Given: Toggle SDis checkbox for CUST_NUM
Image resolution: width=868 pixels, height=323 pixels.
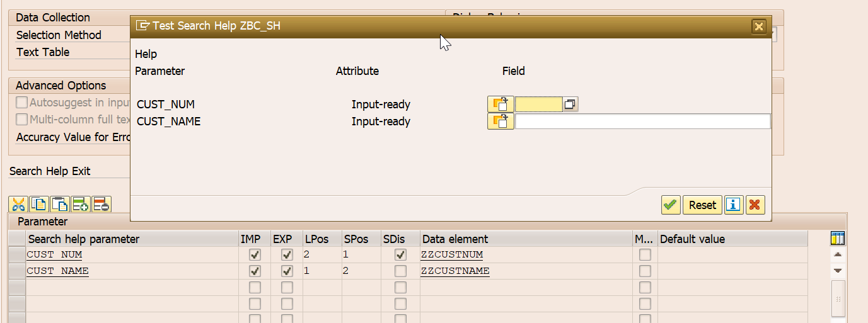Looking at the screenshot, I should [400, 255].
